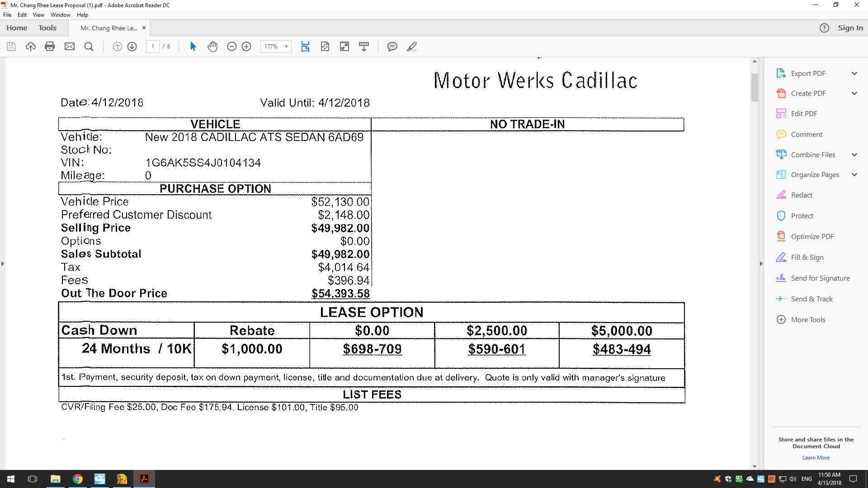The height and width of the screenshot is (488, 868).
Task: Expand the Create PDF chevron
Action: [x=854, y=93]
